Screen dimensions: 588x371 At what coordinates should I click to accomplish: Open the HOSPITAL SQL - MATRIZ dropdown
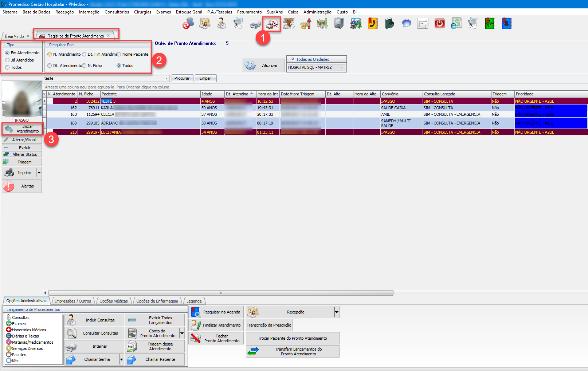pyautogui.click(x=342, y=67)
